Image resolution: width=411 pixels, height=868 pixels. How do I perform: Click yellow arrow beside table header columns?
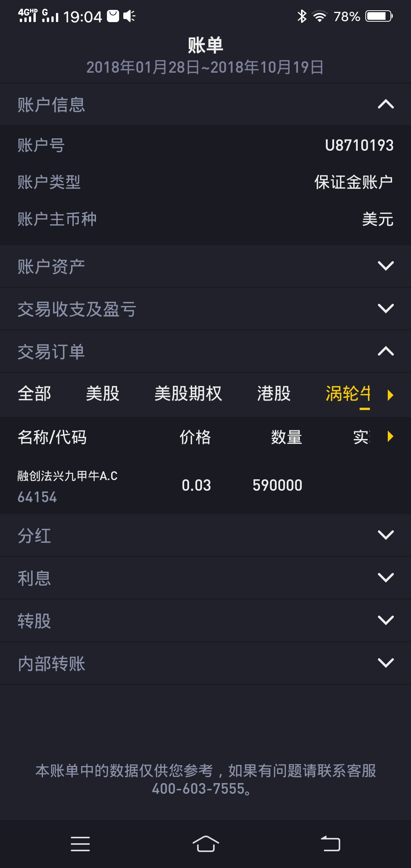[390, 436]
